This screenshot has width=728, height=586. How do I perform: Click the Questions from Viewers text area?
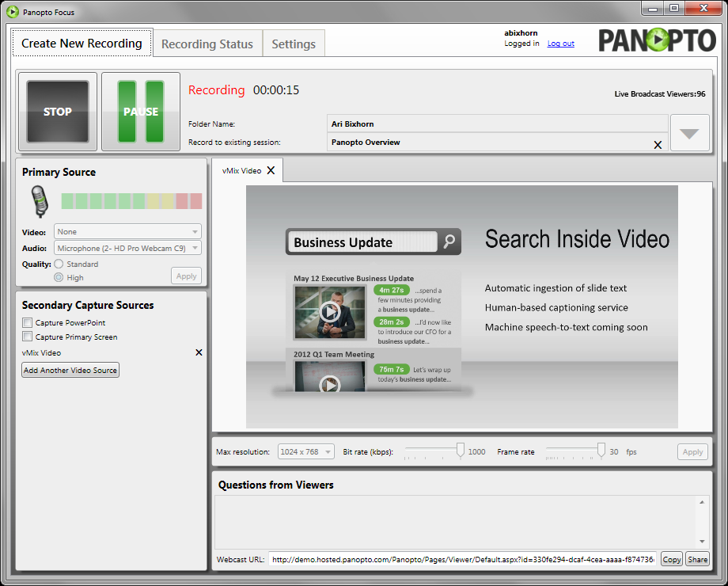[457, 522]
